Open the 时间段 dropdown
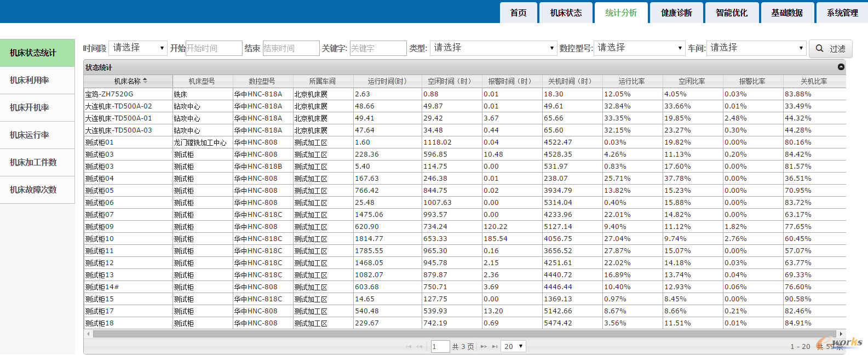868x355 pixels. 137,48
